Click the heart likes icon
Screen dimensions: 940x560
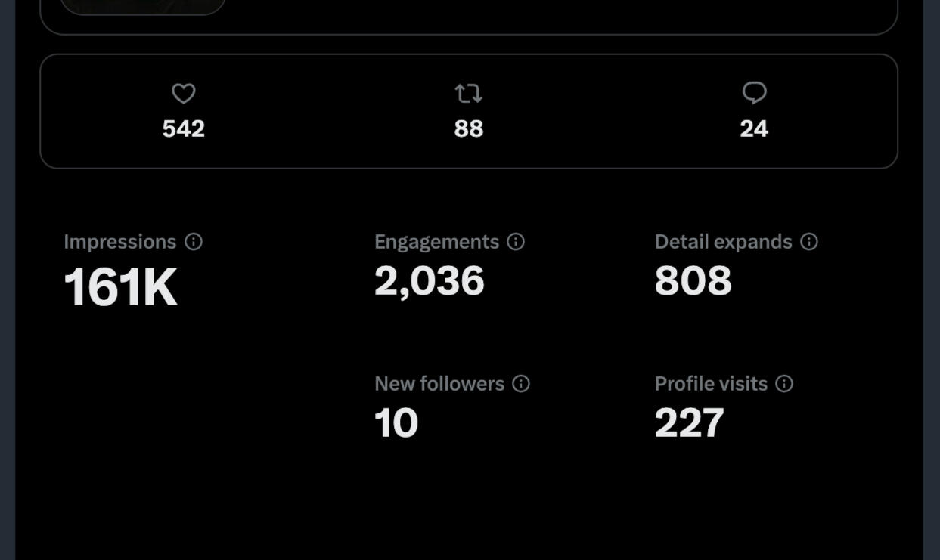pos(184,94)
